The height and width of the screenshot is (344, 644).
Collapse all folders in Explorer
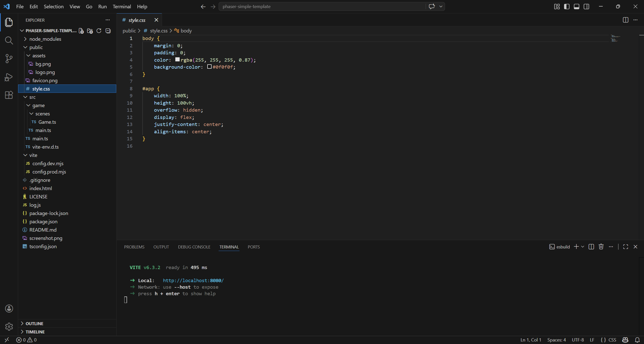pos(108,31)
